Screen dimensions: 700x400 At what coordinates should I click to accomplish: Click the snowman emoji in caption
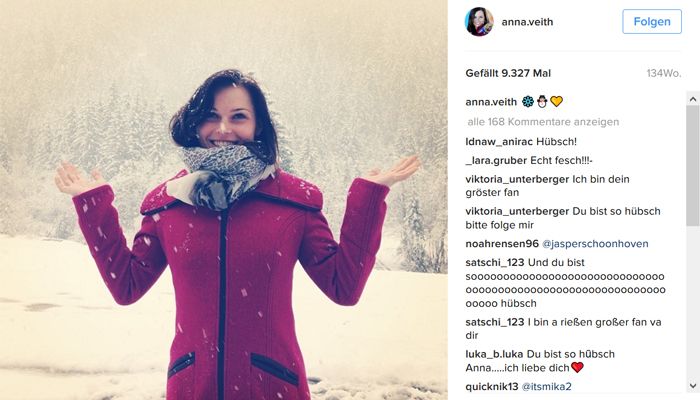[x=542, y=102]
